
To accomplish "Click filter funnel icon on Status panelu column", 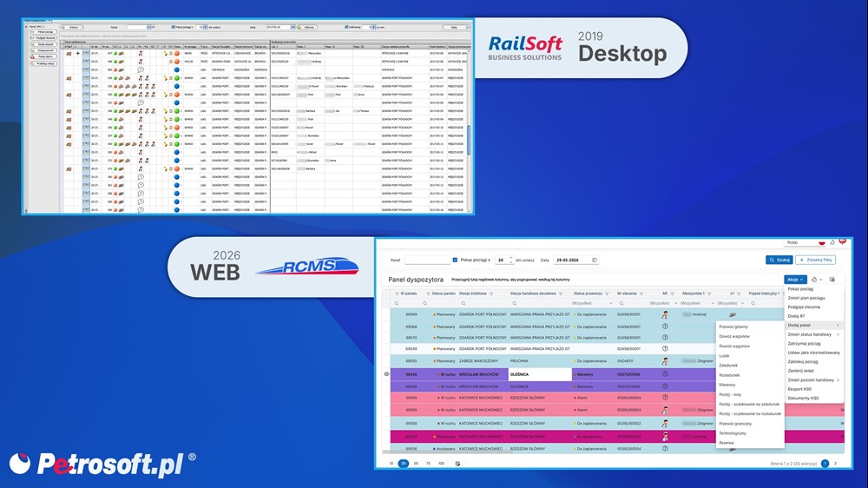I will (x=429, y=293).
